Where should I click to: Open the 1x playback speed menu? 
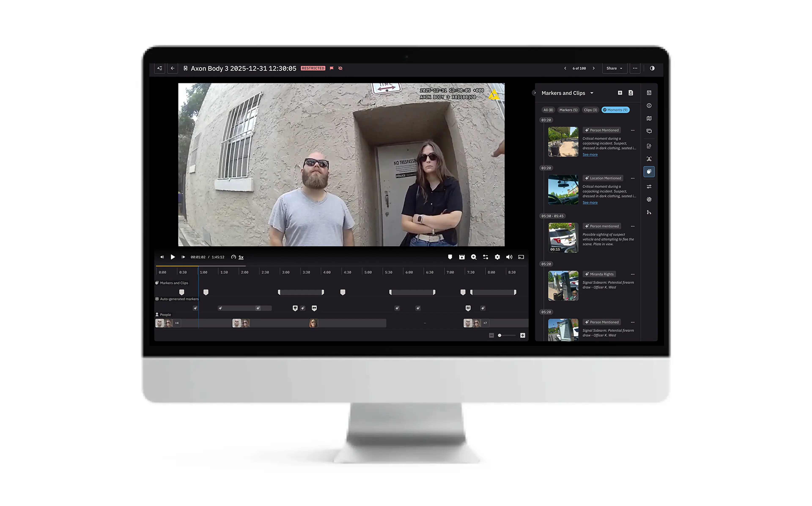[x=240, y=257]
